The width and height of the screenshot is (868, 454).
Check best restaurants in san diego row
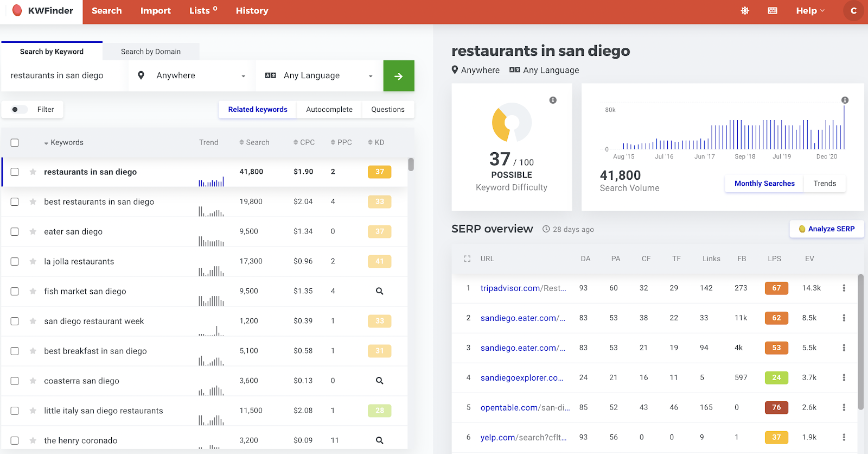(x=15, y=202)
